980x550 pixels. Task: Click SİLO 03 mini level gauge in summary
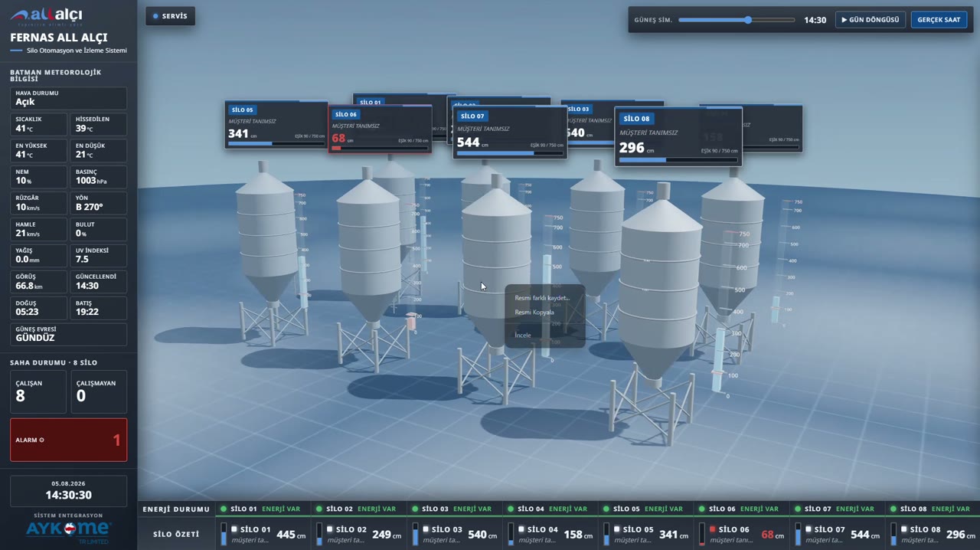[415, 534]
